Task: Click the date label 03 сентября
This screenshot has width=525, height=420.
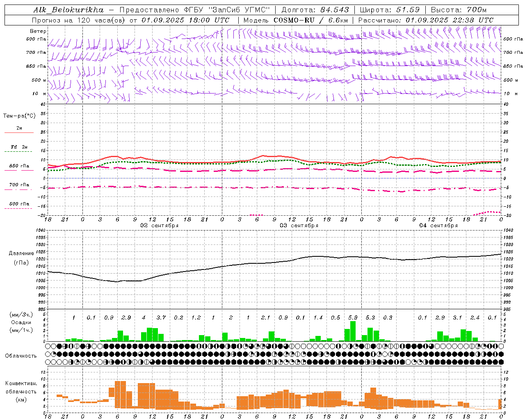Action: (x=299, y=226)
